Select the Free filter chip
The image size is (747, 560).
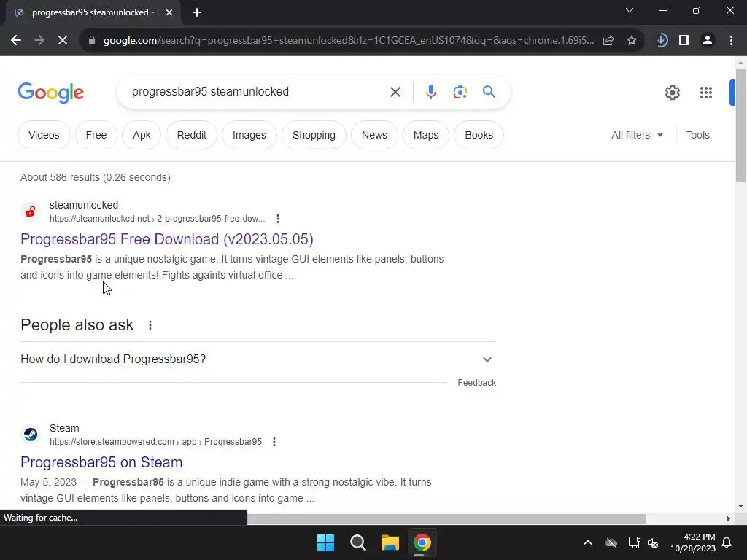pos(96,135)
